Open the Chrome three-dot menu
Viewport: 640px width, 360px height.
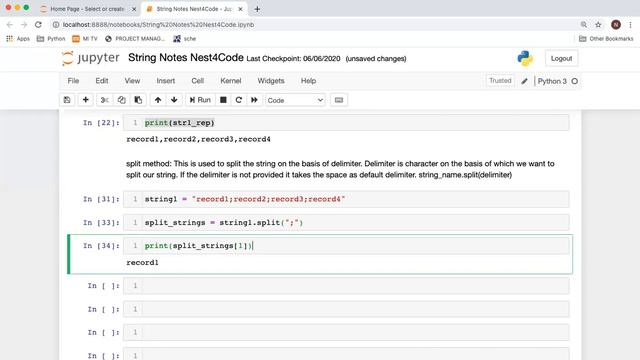(631, 24)
